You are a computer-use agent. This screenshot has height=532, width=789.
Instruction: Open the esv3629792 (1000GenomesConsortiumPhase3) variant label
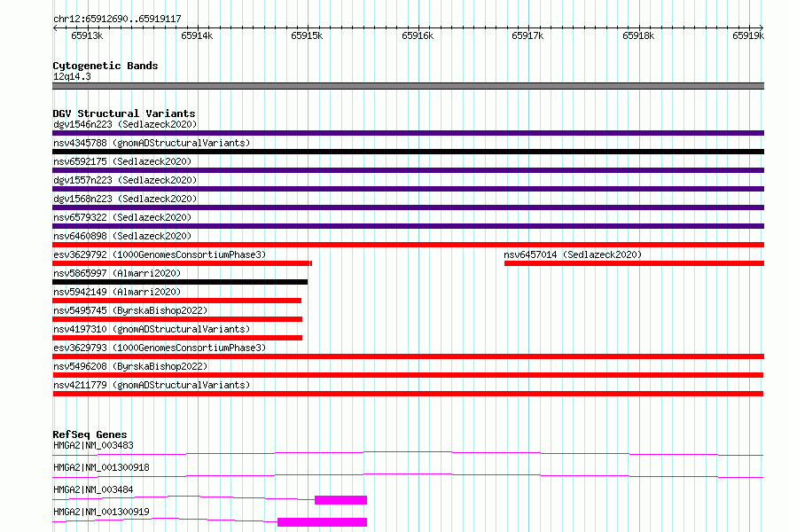point(160,254)
